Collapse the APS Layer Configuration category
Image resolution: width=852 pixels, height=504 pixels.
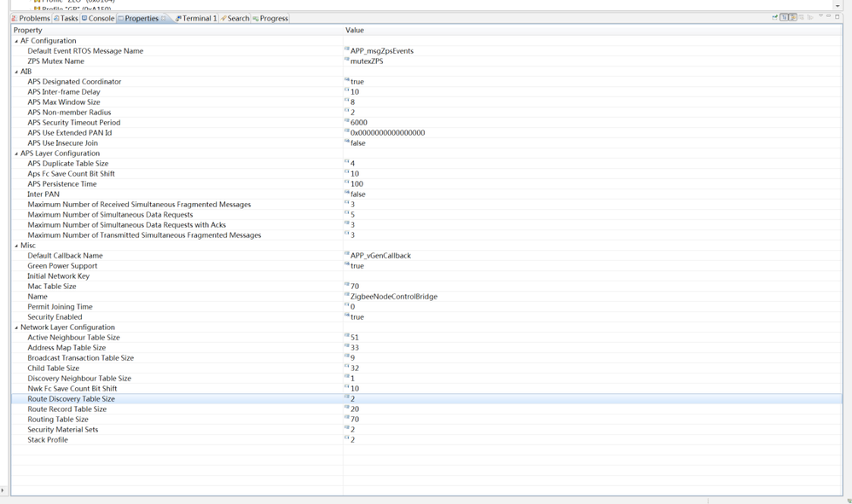tap(15, 154)
